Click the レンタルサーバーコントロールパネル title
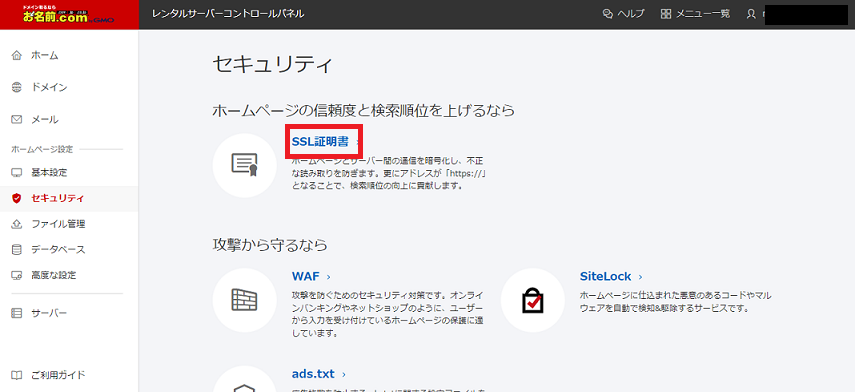The image size is (855, 392). click(x=228, y=14)
